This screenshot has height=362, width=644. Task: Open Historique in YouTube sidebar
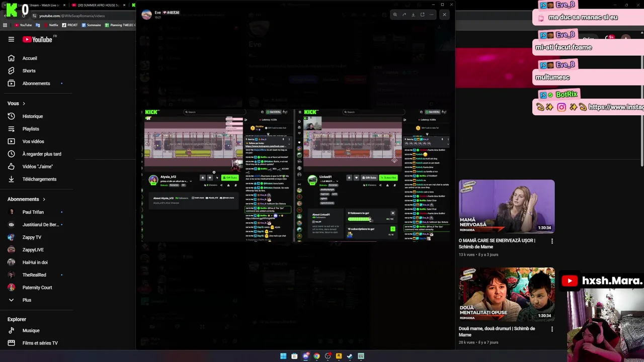click(34, 116)
